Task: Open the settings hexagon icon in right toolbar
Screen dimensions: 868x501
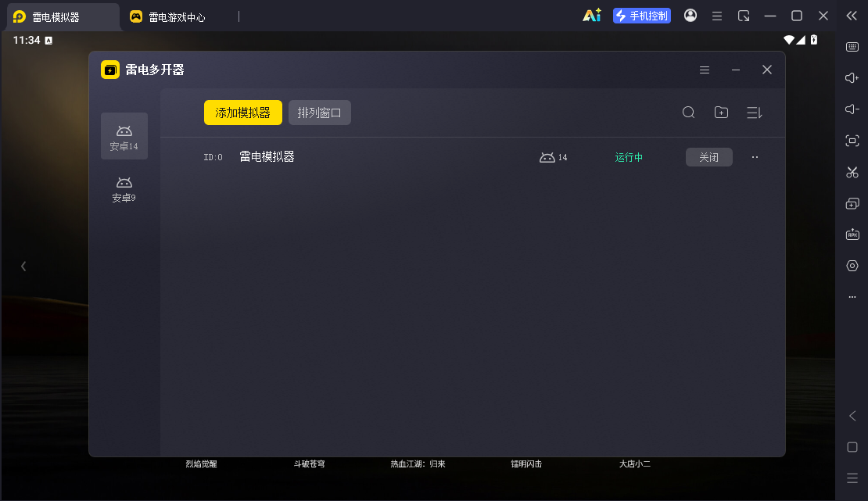Action: click(x=852, y=266)
